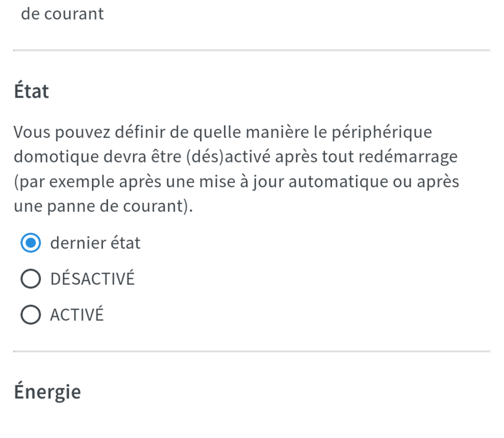This screenshot has width=504, height=438.
Task: Choose the DÉSACTIVÉ radio circle
Action: click(x=31, y=279)
